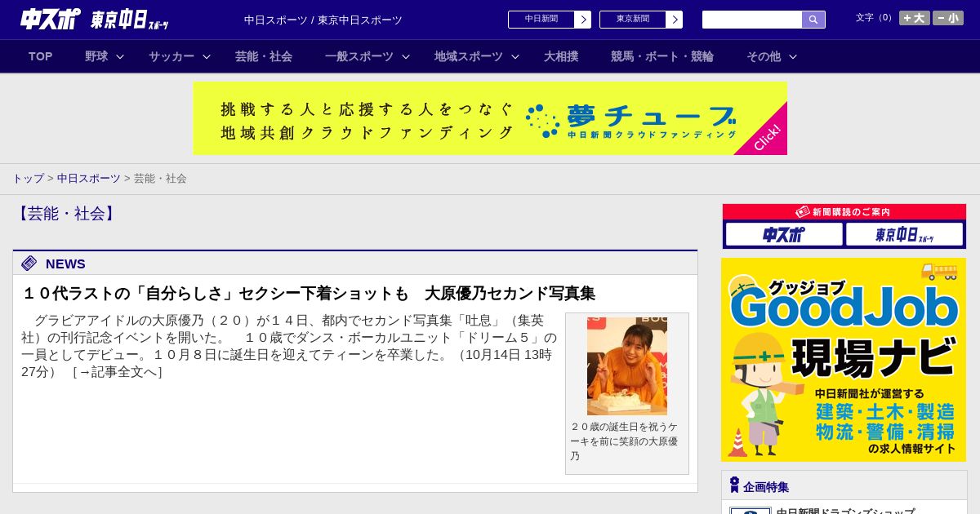Click the magnifier search button
The width and height of the screenshot is (980, 514).
(x=813, y=20)
